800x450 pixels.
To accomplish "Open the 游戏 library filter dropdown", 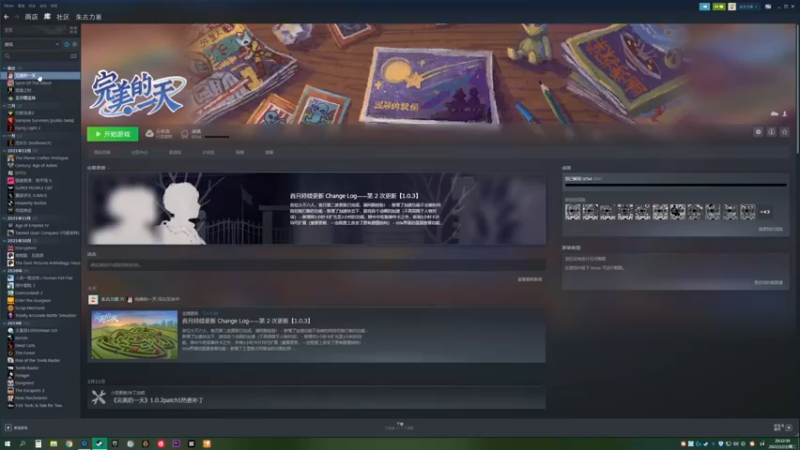I will point(32,44).
